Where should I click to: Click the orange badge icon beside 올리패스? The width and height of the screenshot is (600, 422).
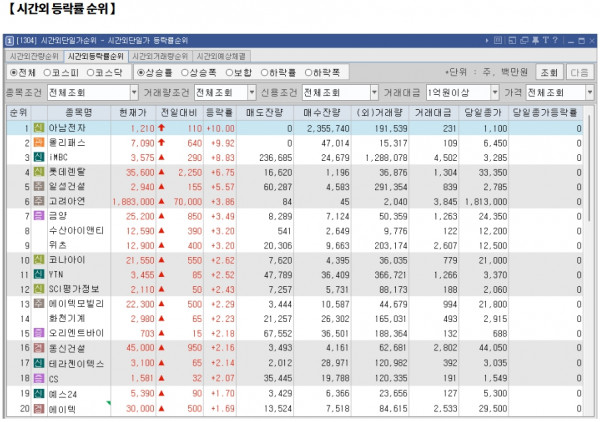[39, 142]
